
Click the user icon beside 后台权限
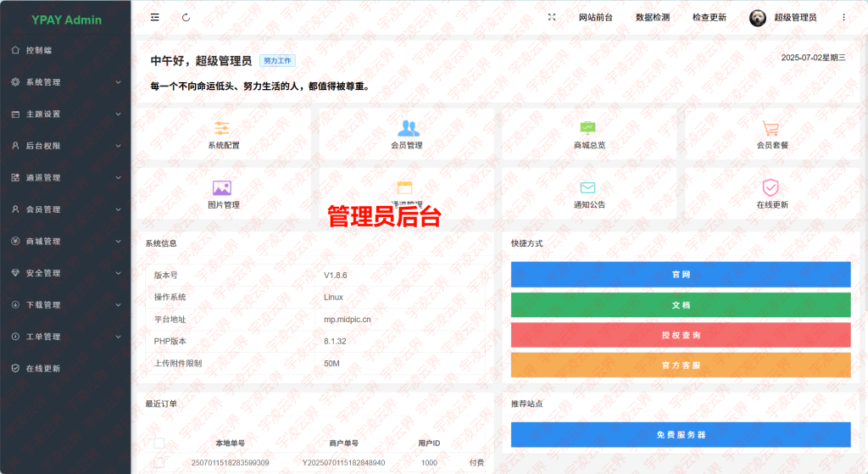[x=15, y=146]
